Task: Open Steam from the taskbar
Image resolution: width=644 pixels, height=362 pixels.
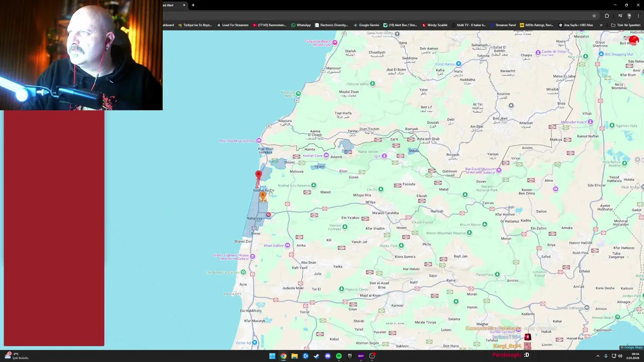Action: tap(316, 356)
